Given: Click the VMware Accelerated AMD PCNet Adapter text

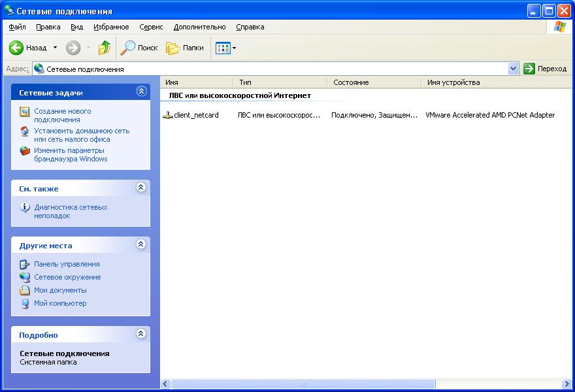Looking at the screenshot, I should coord(490,115).
